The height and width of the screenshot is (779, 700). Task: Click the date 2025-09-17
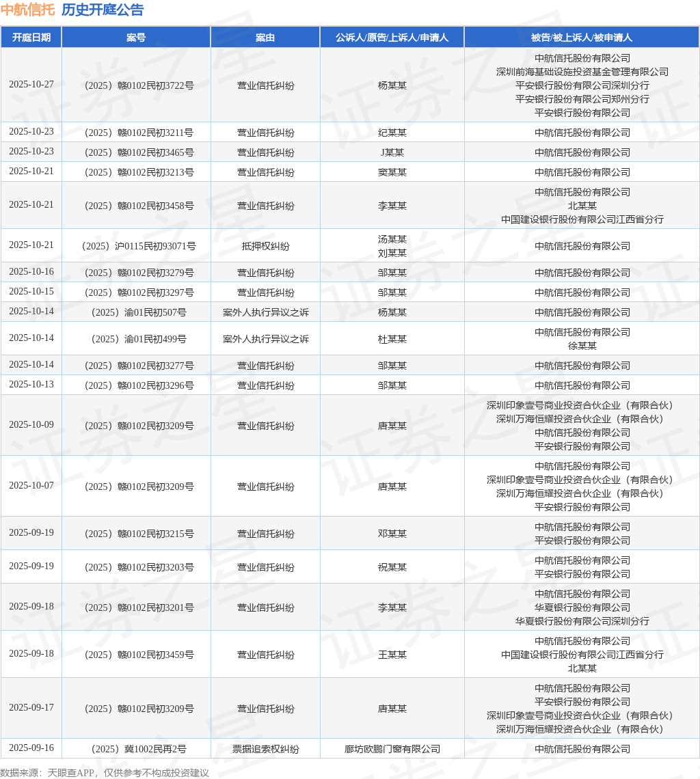(31, 707)
